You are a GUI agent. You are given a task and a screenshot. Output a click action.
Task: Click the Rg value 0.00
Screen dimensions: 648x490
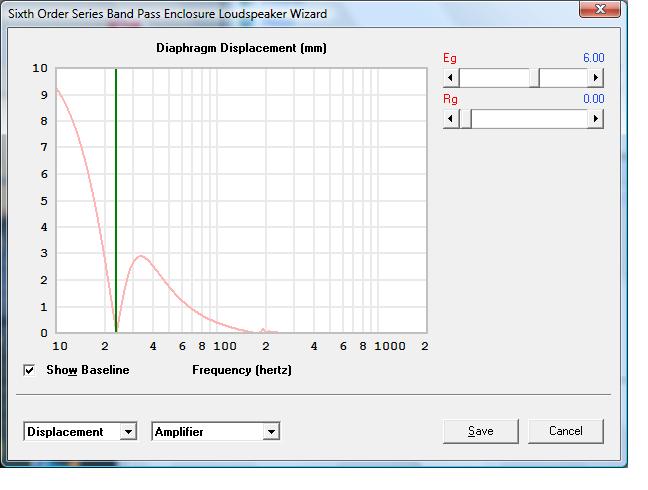(593, 99)
